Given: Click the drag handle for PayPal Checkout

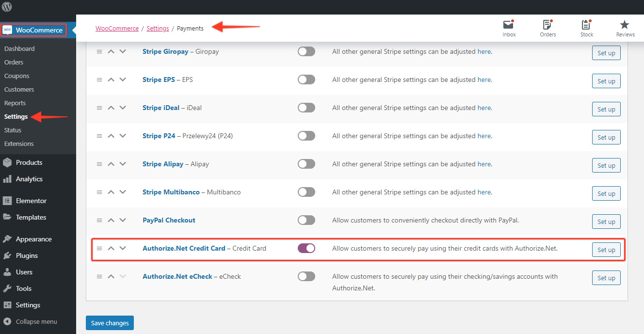Looking at the screenshot, I should pyautogui.click(x=99, y=220).
